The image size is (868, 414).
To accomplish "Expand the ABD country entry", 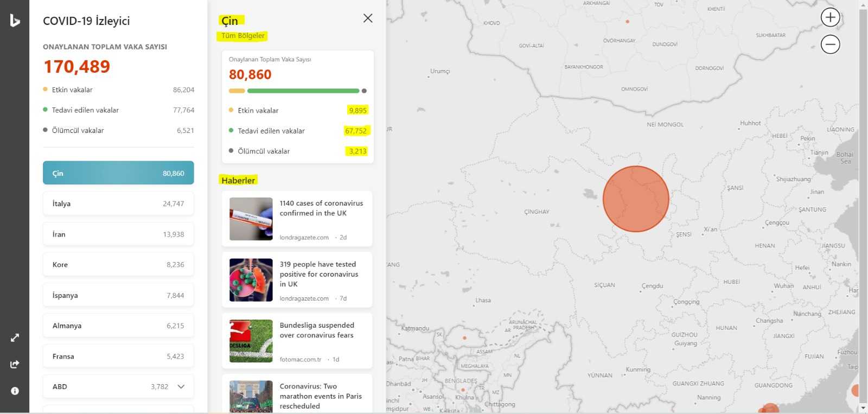I will click(181, 386).
